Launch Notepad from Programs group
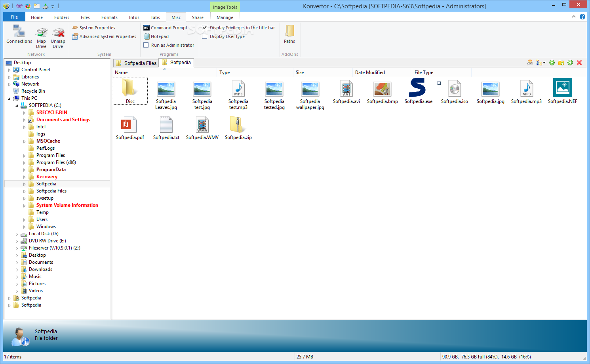The width and height of the screenshot is (590, 364). tap(156, 36)
